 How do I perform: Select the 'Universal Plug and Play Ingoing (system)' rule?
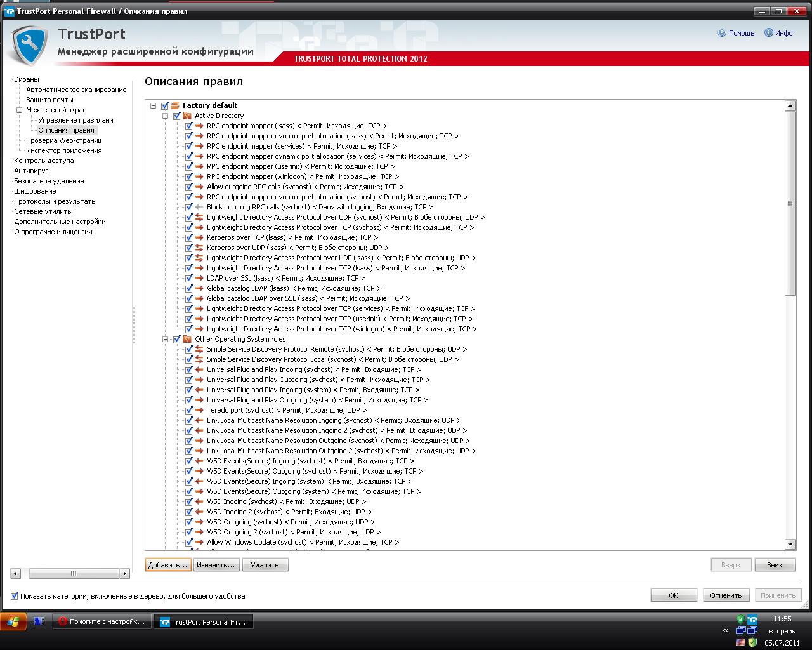click(313, 390)
